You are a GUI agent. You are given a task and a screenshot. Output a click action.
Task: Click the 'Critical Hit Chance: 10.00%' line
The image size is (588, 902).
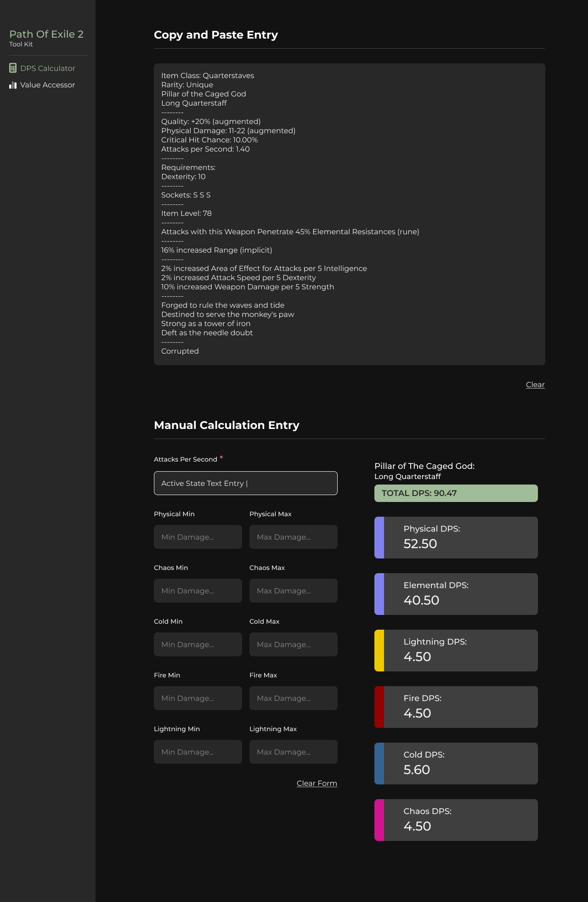209,140
